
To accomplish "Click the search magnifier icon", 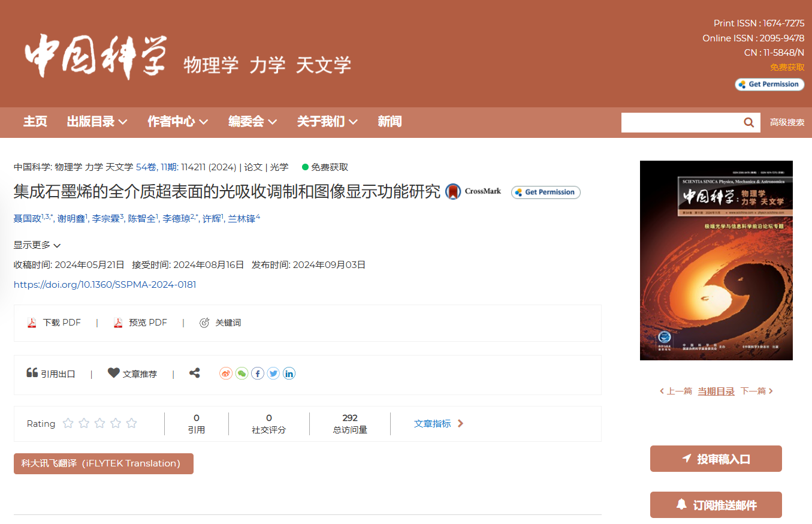I will pyautogui.click(x=748, y=122).
